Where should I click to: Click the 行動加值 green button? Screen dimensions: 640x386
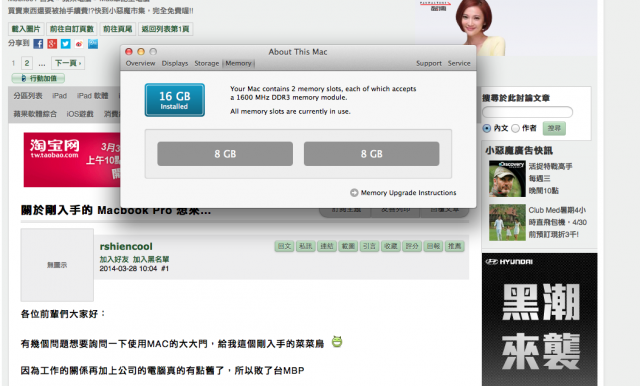[x=38, y=78]
